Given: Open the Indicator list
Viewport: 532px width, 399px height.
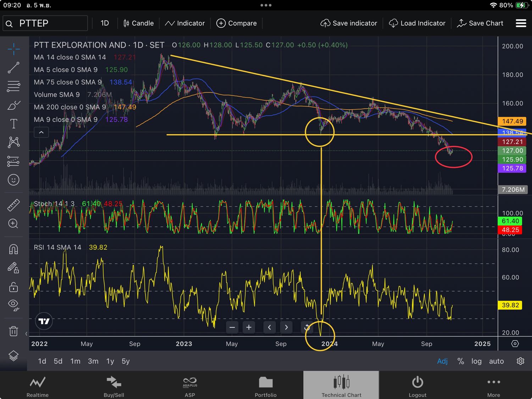Looking at the screenshot, I should [185, 23].
